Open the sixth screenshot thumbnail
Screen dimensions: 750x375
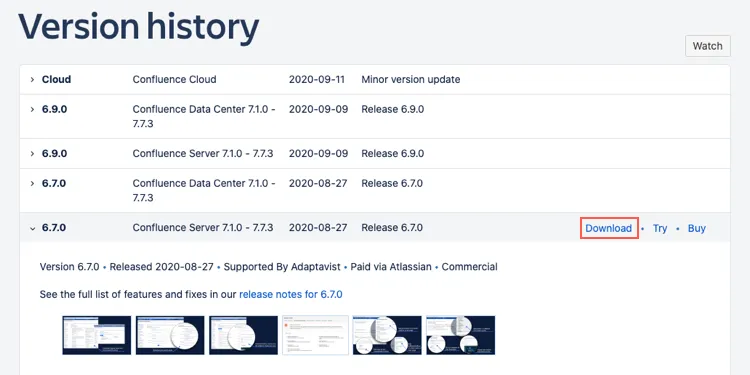click(x=461, y=335)
